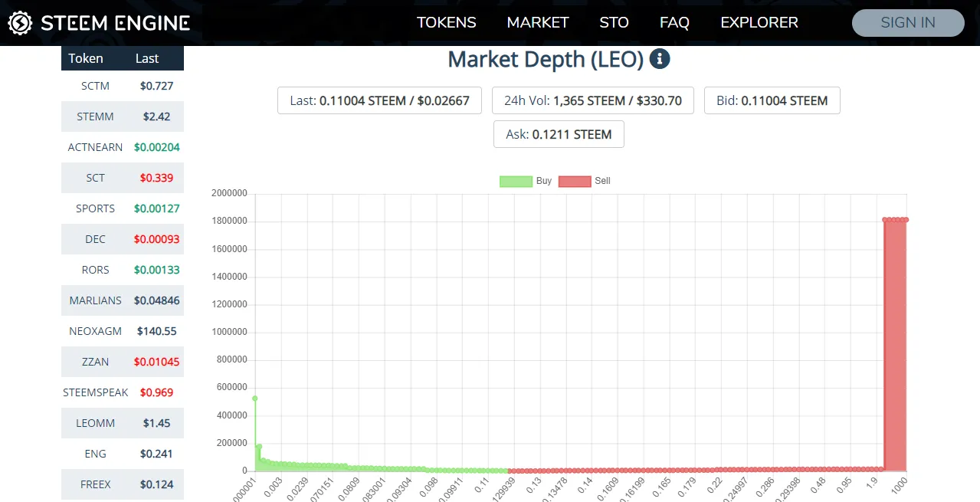Click the highest buy depth point near 500000
Image resolution: width=980 pixels, height=502 pixels.
[x=254, y=399]
